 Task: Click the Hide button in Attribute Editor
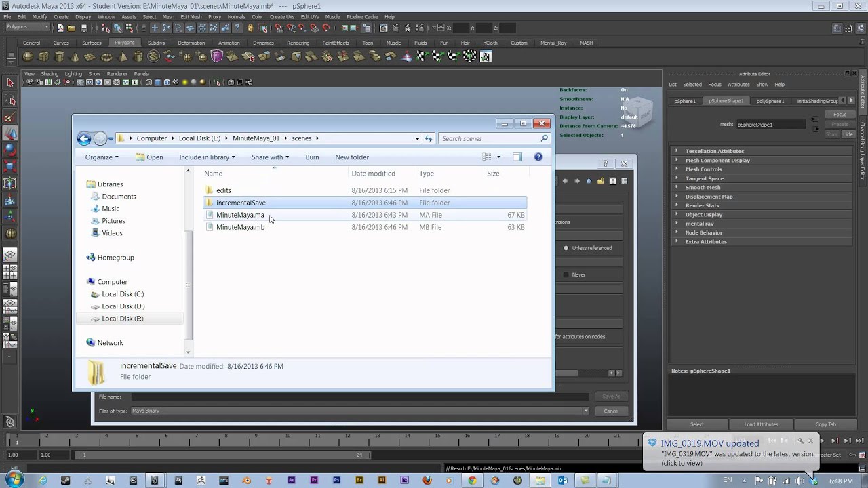tap(848, 134)
